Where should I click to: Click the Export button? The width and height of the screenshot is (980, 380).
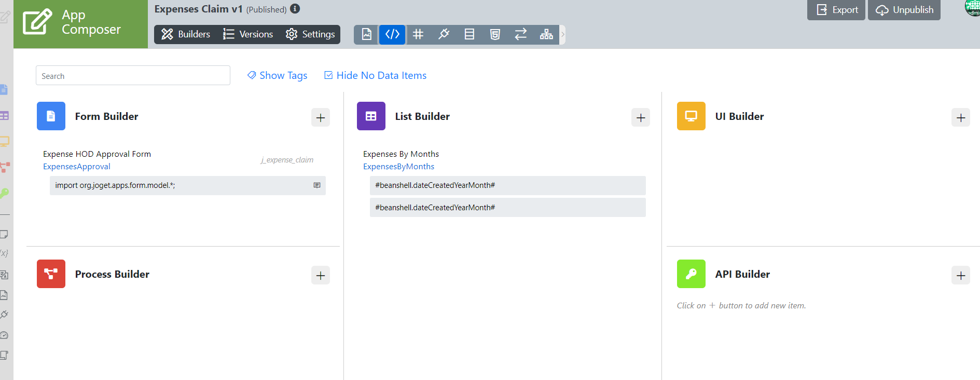pos(836,10)
